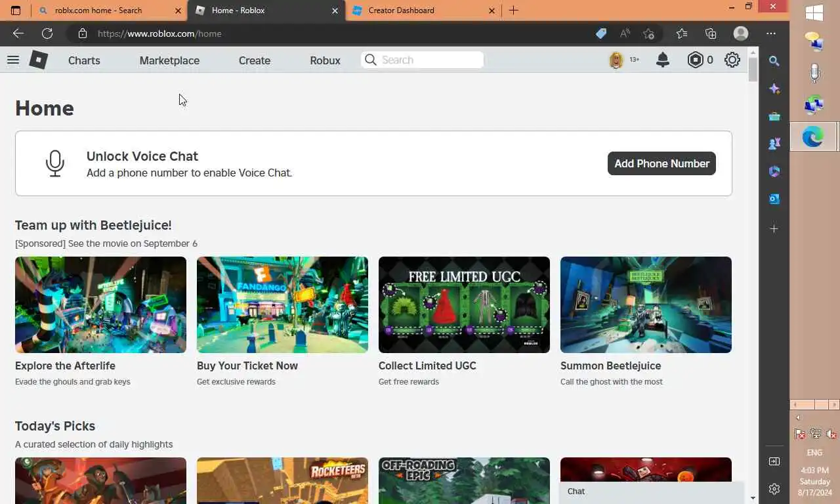The width and height of the screenshot is (840, 504).
Task: Click the magnifier icon in Roblox search
Action: click(371, 60)
